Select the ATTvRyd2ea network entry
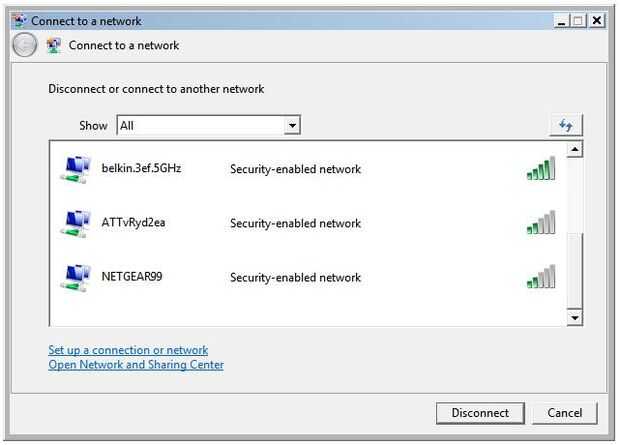The image size is (620, 445). 133,222
